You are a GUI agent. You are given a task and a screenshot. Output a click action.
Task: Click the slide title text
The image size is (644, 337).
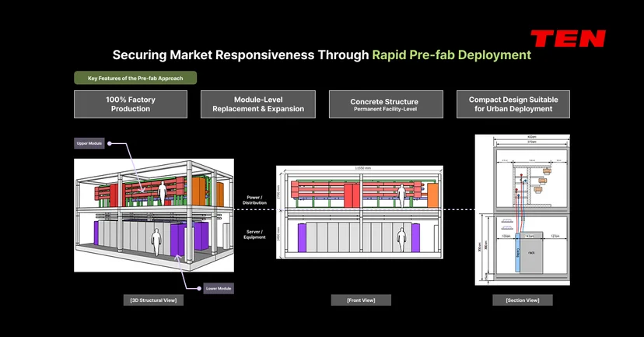click(x=321, y=55)
